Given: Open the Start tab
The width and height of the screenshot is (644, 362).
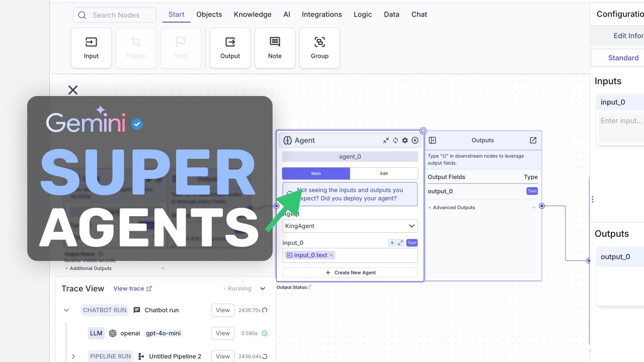Looking at the screenshot, I should [x=176, y=15].
